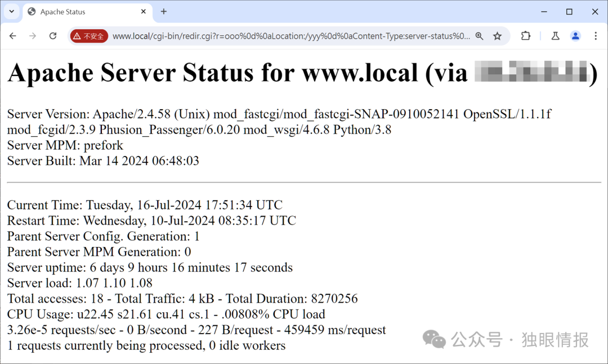Open the Extensions puzzle icon

pos(525,36)
